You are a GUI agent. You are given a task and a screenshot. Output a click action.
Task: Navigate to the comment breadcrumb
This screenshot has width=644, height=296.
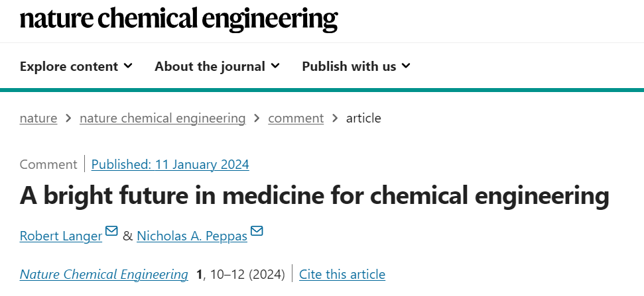click(x=296, y=118)
